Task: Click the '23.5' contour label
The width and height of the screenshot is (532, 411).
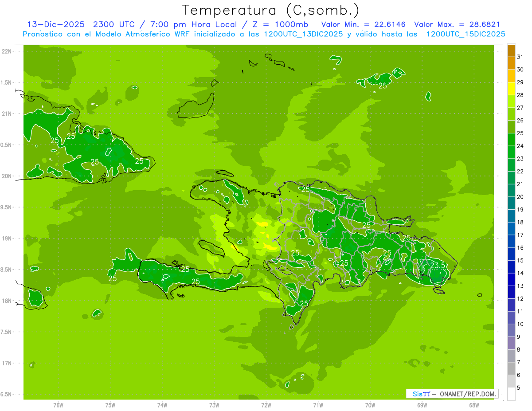Action: 438,265
